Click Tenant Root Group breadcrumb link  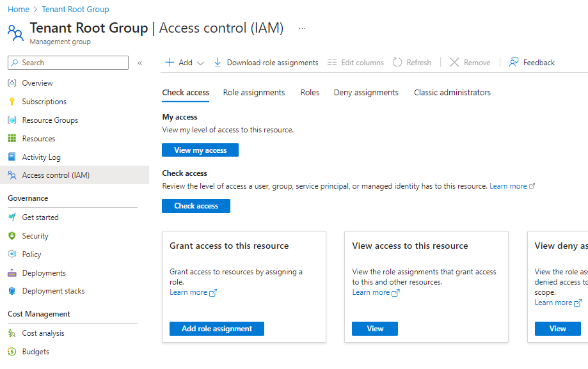[75, 10]
